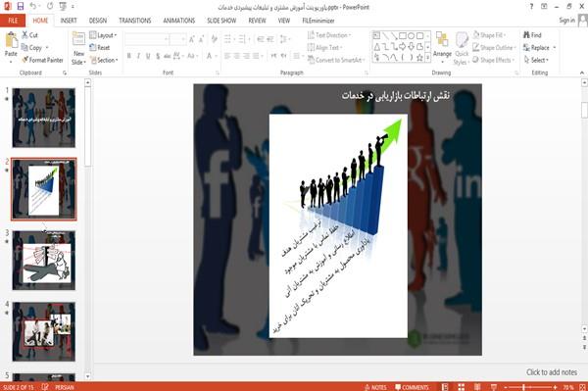Screen dimensions: 588x391
Task: Click Convert to SmartArt button
Action: (x=336, y=60)
